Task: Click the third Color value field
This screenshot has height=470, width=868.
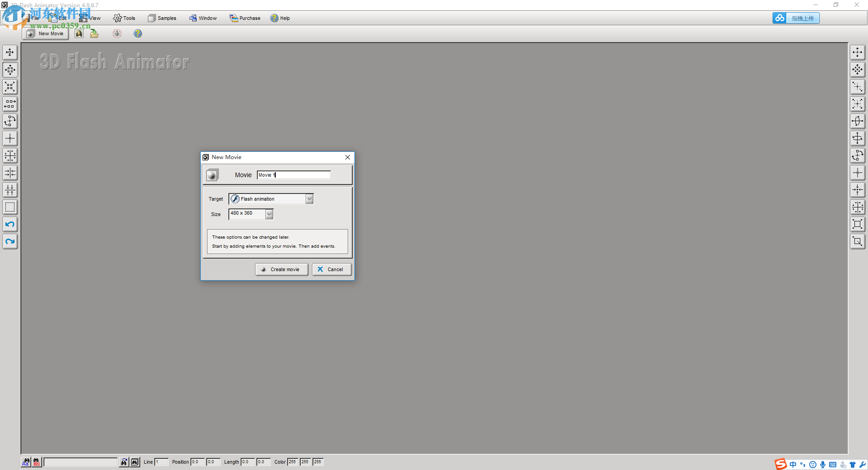Action: [318, 462]
